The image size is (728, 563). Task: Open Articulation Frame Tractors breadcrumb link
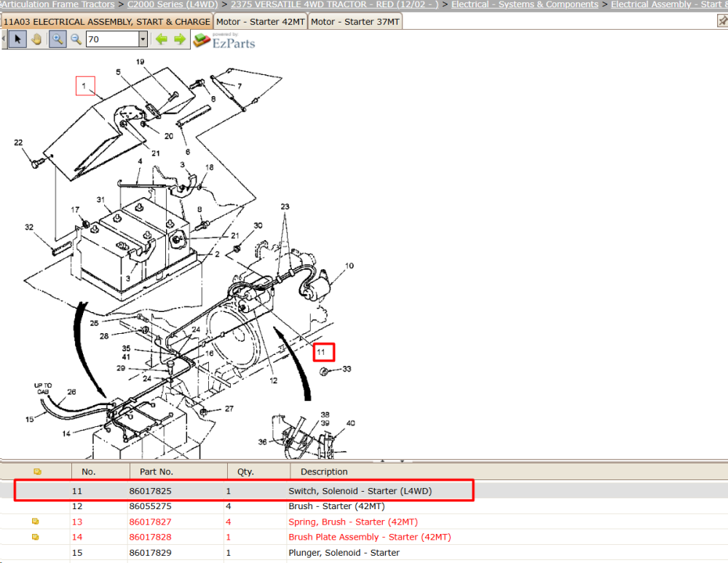tap(58, 4)
